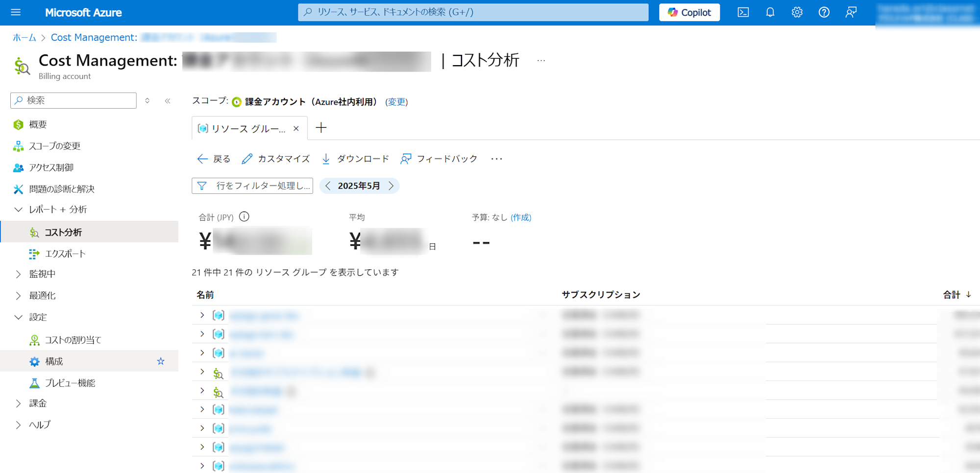Collapse the sidebar with double chevron
The width and height of the screenshot is (980, 473).
pos(168,100)
